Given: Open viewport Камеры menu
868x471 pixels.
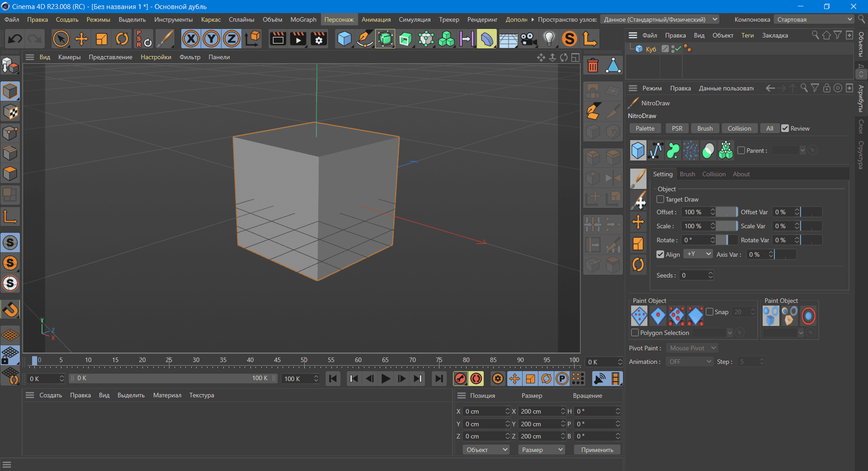Looking at the screenshot, I should pyautogui.click(x=69, y=57).
